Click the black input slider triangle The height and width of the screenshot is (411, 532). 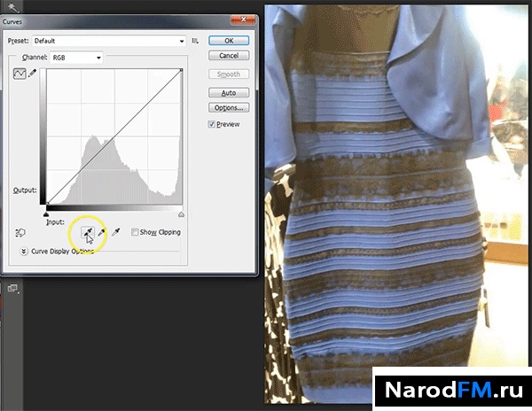(x=46, y=214)
